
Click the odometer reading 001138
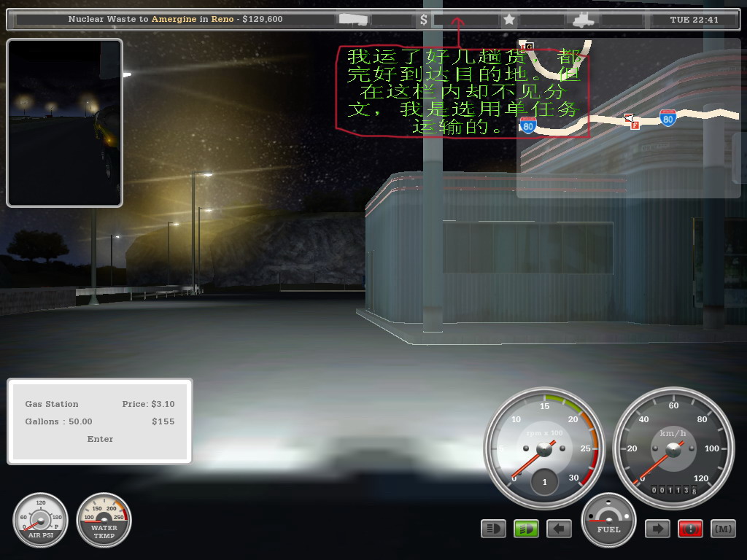pos(673,489)
